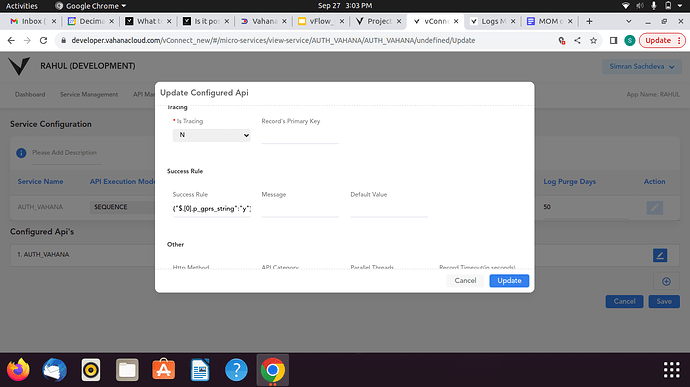Screen dimensions: 690x387
Task: Click the blue Update button in dialog
Action: click(x=509, y=280)
